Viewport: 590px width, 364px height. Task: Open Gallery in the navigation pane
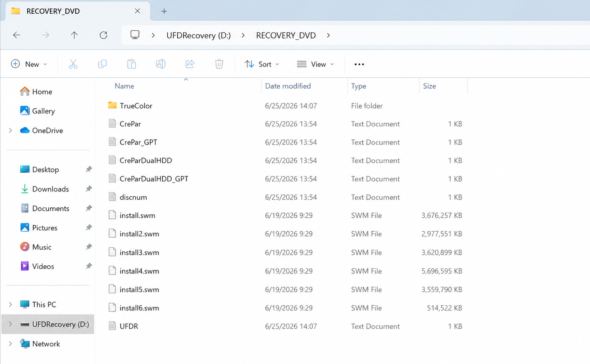point(38,111)
